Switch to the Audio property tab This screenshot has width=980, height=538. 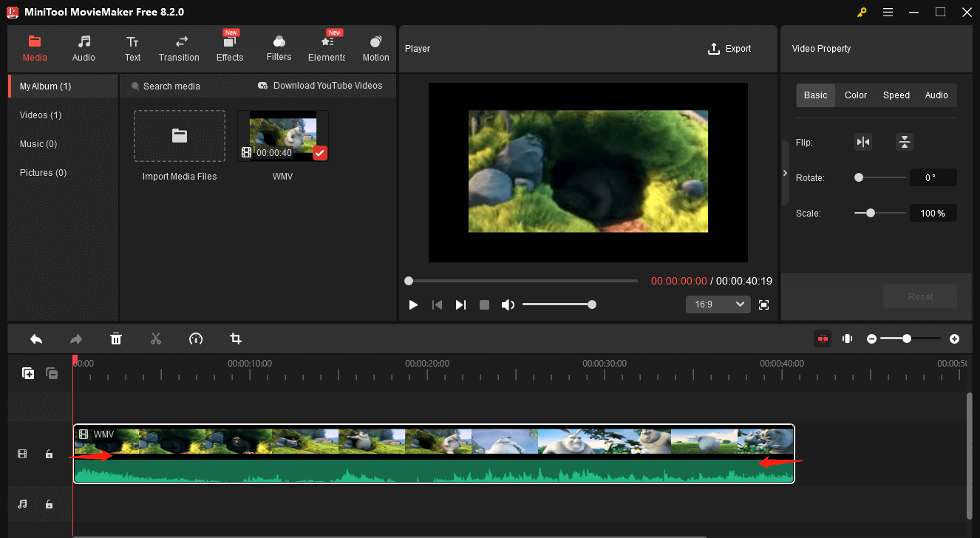click(x=936, y=95)
